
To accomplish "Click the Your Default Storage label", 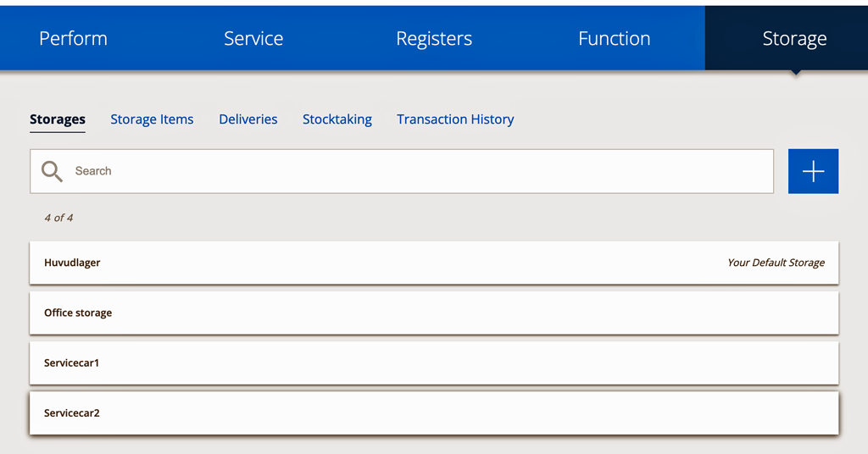I will tap(776, 263).
